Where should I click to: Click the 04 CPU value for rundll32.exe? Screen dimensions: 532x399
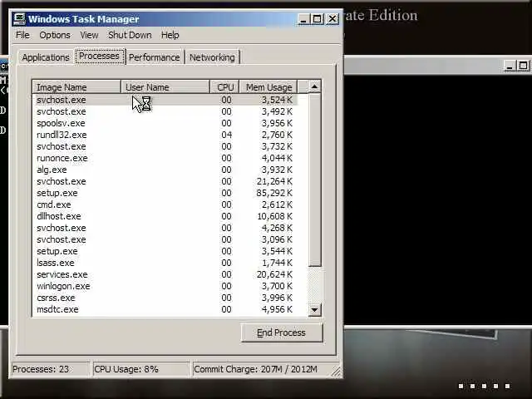coord(227,135)
